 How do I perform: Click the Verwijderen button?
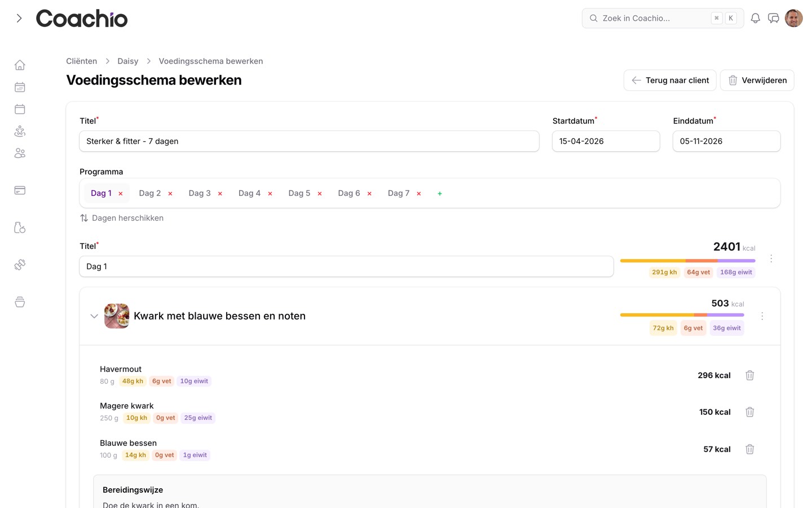[757, 80]
